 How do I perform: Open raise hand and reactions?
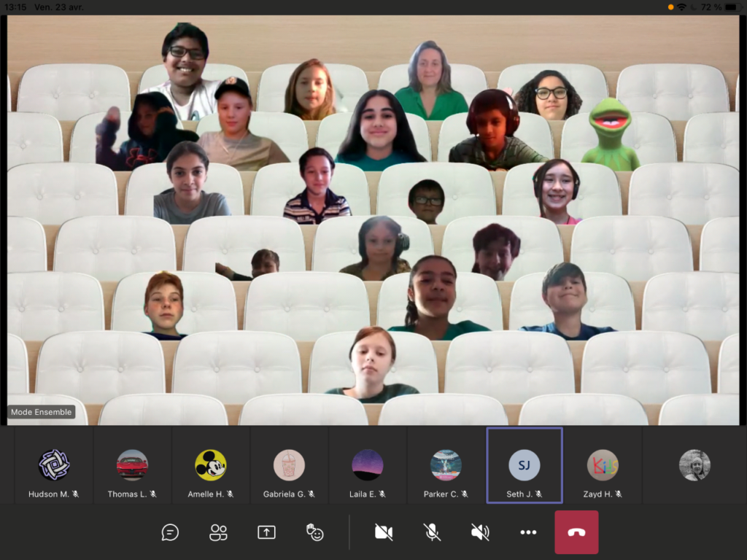(314, 532)
